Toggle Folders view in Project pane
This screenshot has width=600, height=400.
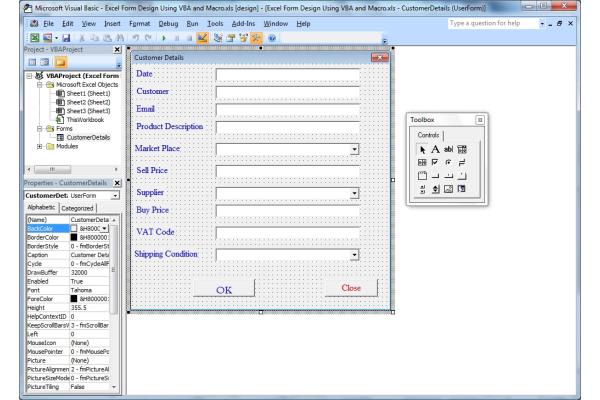[x=60, y=62]
